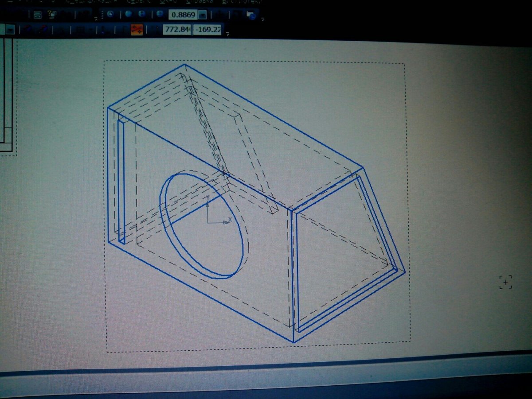Image resolution: width=532 pixels, height=399 pixels.
Task: Click the Y coordinate field showing -169.22
Action: pyautogui.click(x=207, y=30)
